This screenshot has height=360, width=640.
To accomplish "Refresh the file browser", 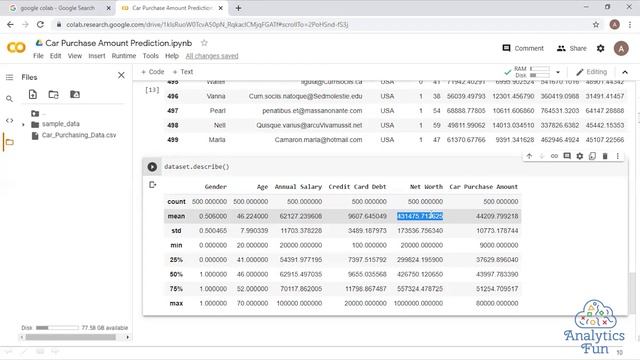I will (x=53, y=94).
